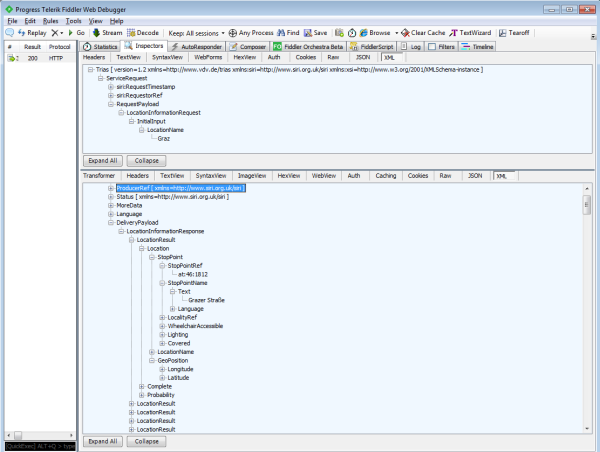Image resolution: width=600 pixels, height=452 pixels.
Task: Collapse the StopPoint node
Action: tap(152, 257)
